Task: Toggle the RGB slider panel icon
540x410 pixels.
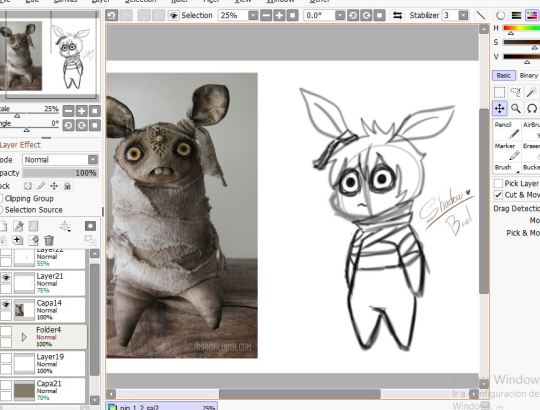Action: tap(516, 15)
